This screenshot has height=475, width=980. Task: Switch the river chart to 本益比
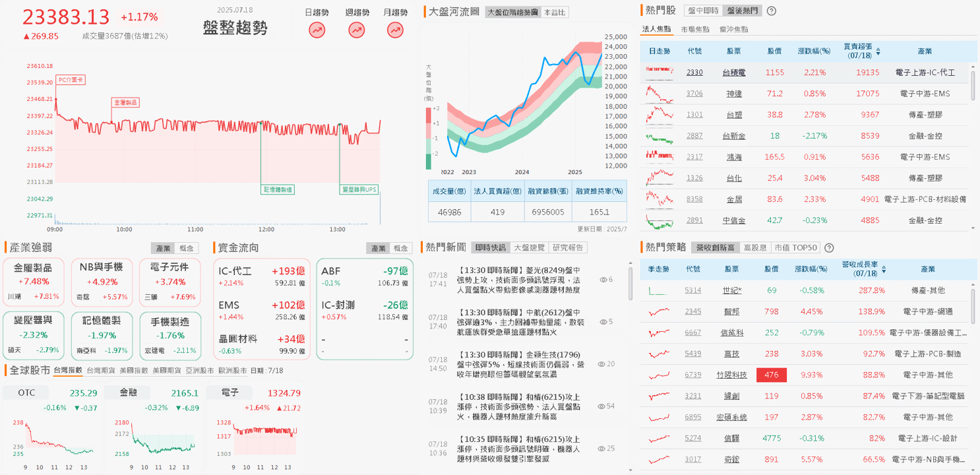click(x=554, y=12)
